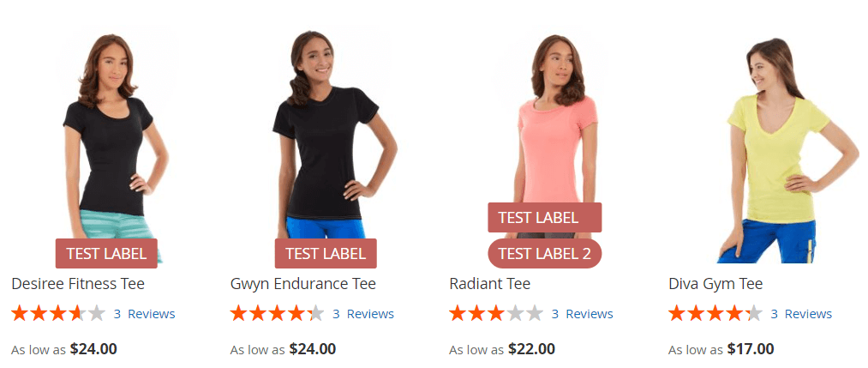The image size is (868, 368).
Task: Click the TEST LABEL badge on Gwyn Endurance Tee
Action: coord(326,253)
